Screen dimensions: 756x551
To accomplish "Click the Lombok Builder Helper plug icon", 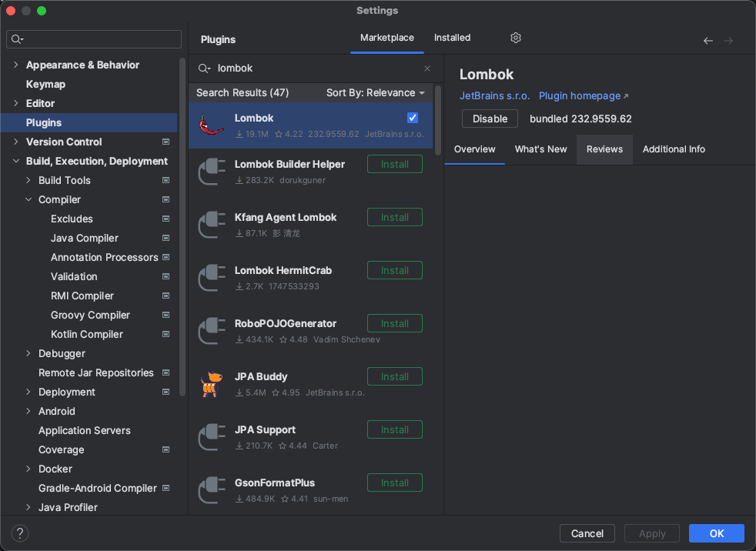I will 212,172.
